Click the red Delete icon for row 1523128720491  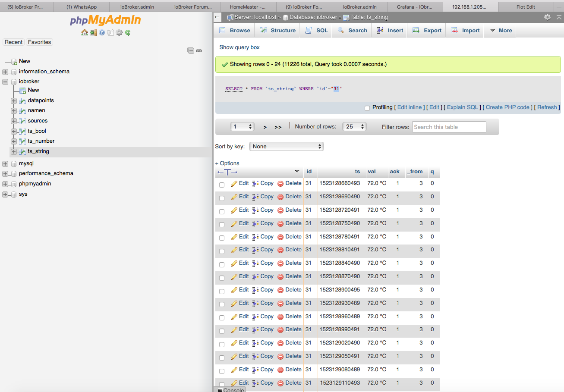point(280,210)
